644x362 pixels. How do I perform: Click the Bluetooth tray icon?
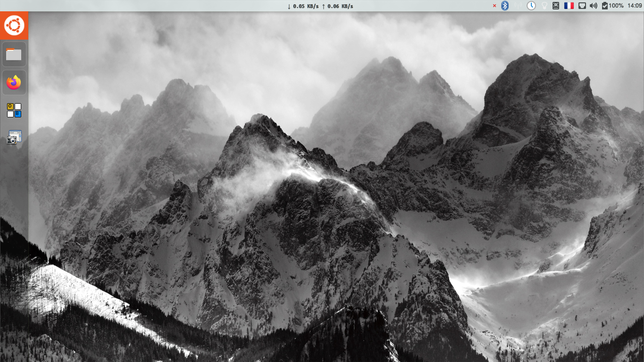[505, 6]
